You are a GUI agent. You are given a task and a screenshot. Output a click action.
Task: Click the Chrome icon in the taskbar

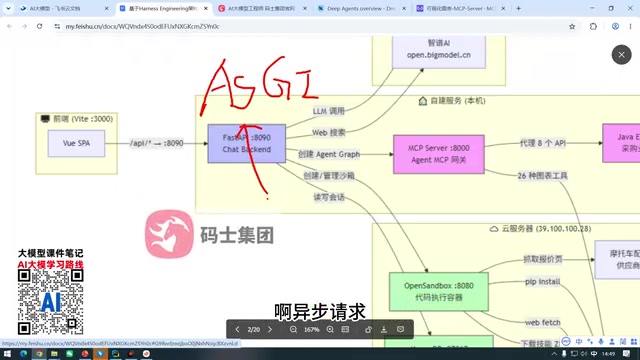(39, 354)
